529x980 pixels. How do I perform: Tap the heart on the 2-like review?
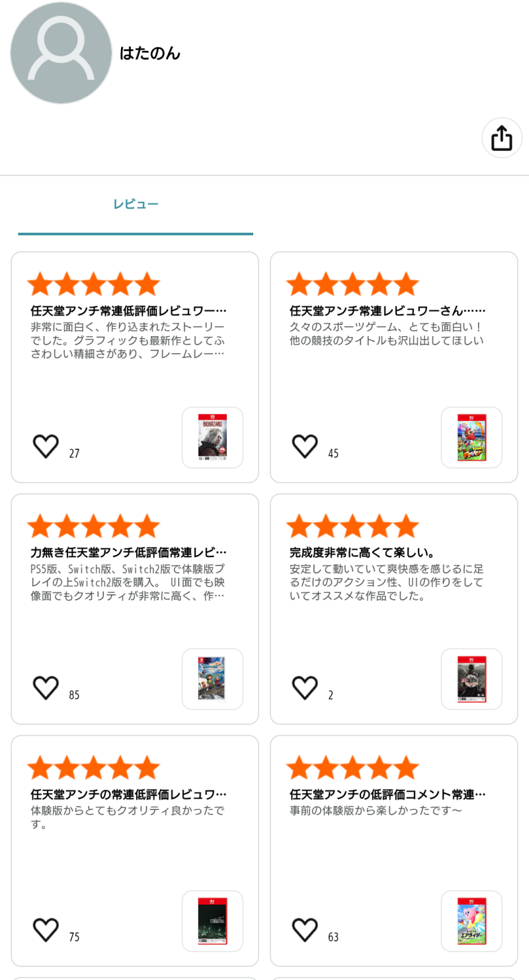pos(305,688)
